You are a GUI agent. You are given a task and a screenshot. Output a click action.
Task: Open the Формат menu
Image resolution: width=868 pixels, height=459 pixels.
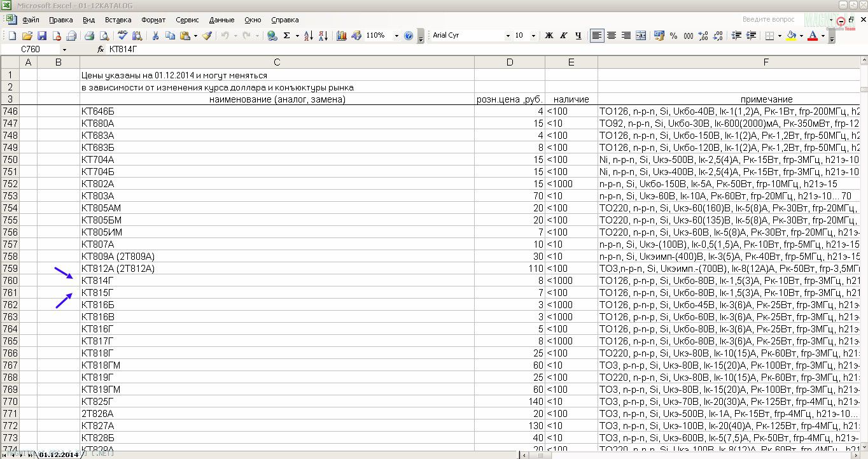[153, 20]
